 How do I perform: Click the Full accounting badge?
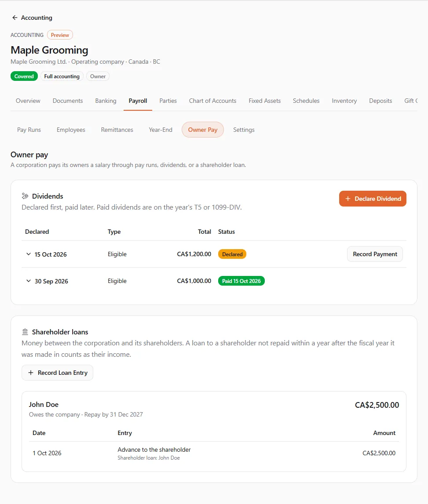coord(62,76)
